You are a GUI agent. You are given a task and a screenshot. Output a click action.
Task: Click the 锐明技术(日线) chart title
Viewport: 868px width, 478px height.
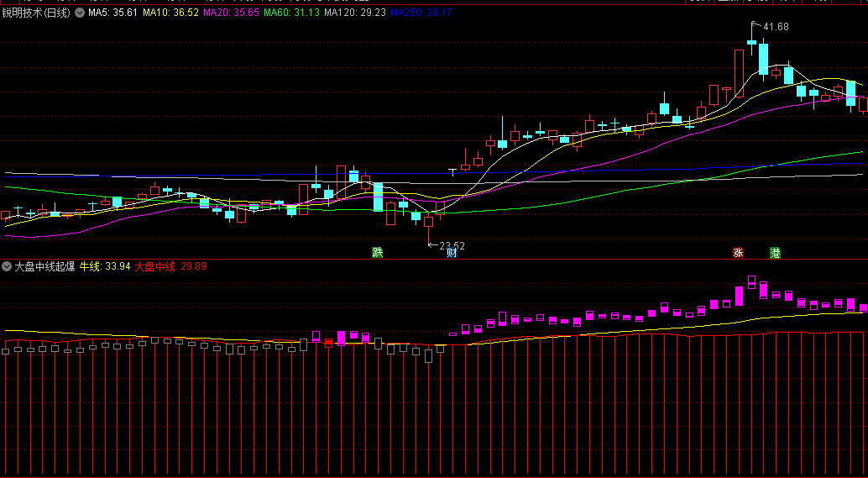[36, 13]
